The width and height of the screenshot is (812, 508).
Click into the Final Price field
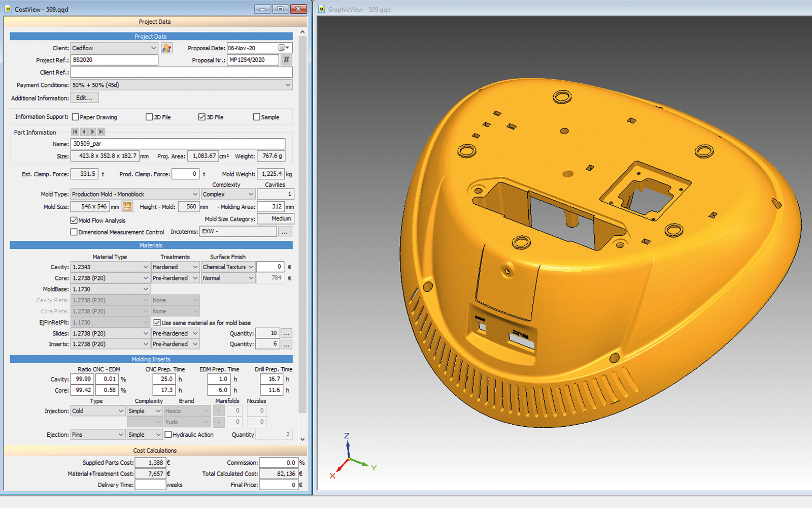[x=278, y=485]
